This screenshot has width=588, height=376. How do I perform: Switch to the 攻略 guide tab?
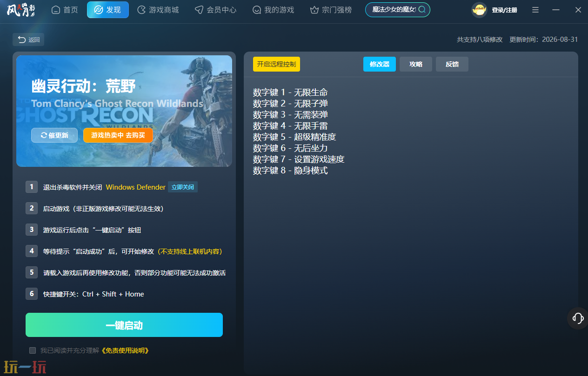[416, 64]
